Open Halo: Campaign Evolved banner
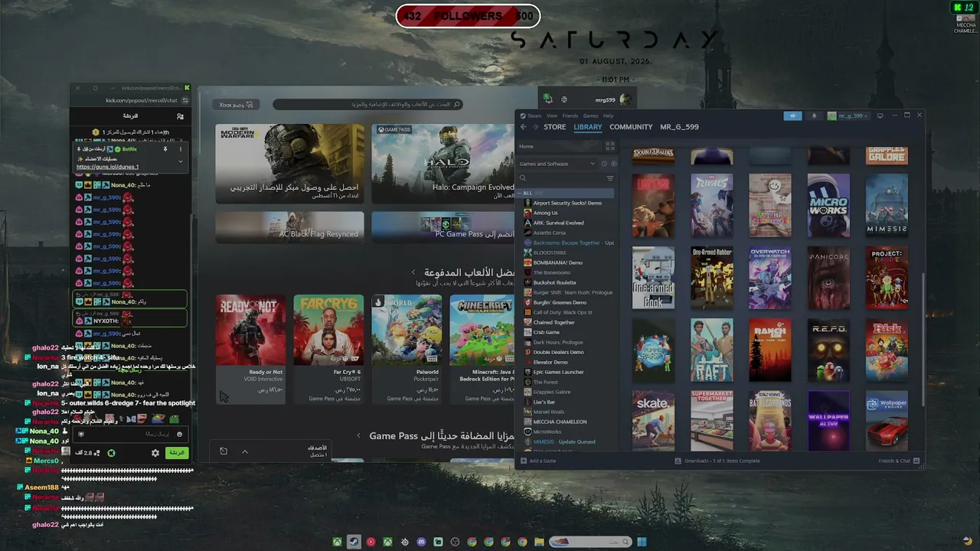Image resolution: width=980 pixels, height=551 pixels. coord(443,164)
